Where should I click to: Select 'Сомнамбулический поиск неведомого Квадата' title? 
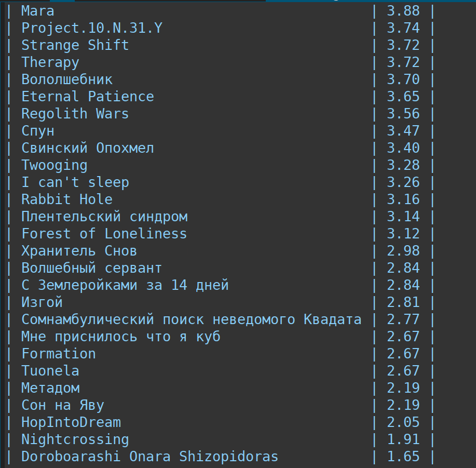coord(191,320)
